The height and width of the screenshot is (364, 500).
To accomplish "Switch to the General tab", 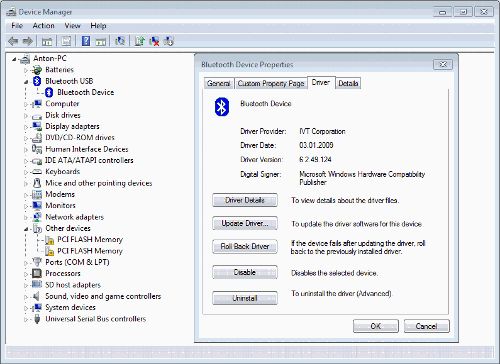I will (x=219, y=83).
